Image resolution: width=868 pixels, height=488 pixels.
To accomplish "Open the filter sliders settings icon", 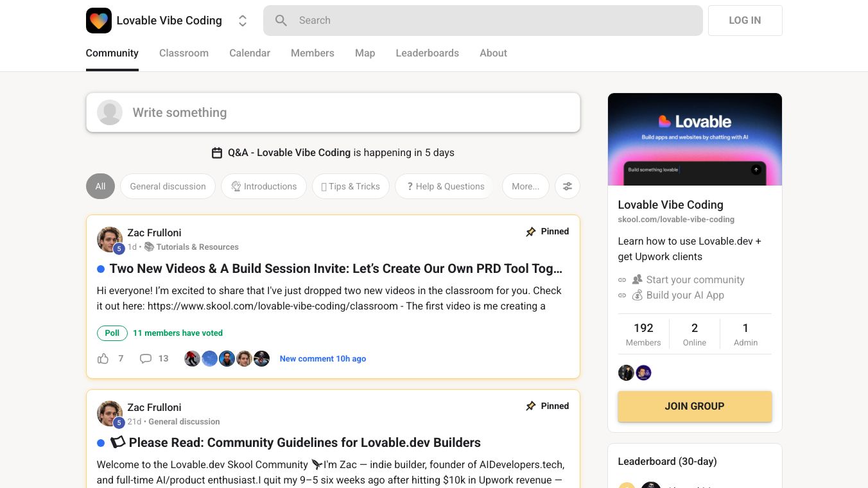I will point(568,186).
